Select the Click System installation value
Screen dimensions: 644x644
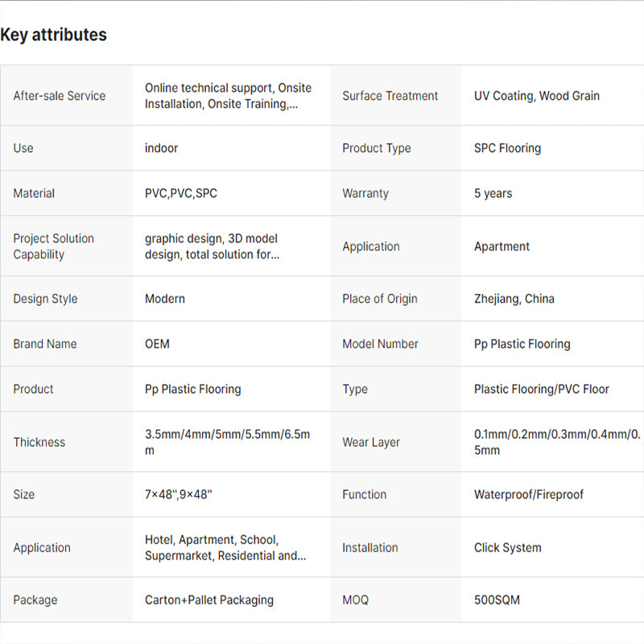[x=507, y=547]
